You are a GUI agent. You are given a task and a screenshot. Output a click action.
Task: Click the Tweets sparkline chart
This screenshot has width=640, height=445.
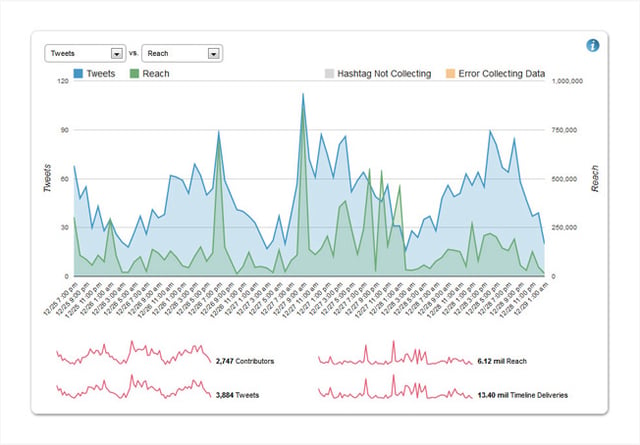133,387
